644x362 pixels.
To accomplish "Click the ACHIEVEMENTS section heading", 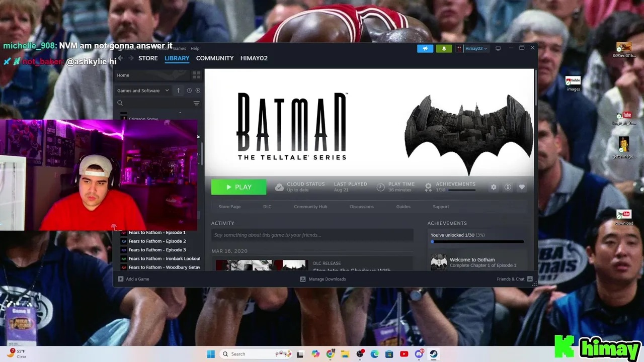I will point(447,223).
